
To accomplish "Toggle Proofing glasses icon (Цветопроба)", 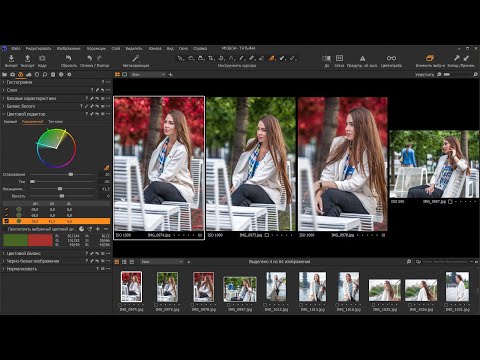I will 391,58.
